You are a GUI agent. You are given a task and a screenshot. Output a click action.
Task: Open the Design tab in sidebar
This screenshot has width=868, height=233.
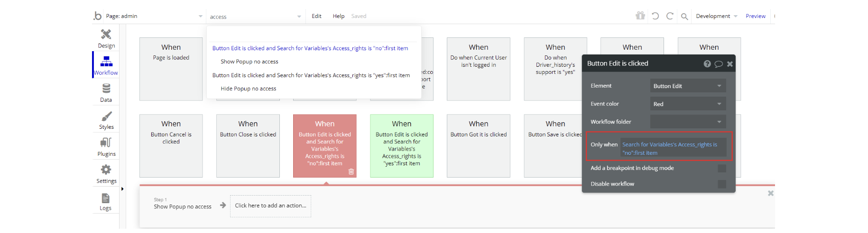coord(106,38)
